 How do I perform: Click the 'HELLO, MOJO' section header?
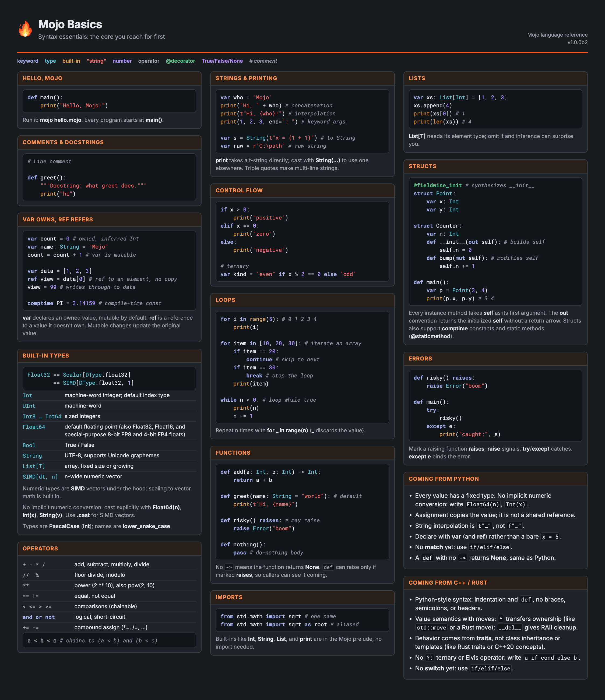(43, 78)
